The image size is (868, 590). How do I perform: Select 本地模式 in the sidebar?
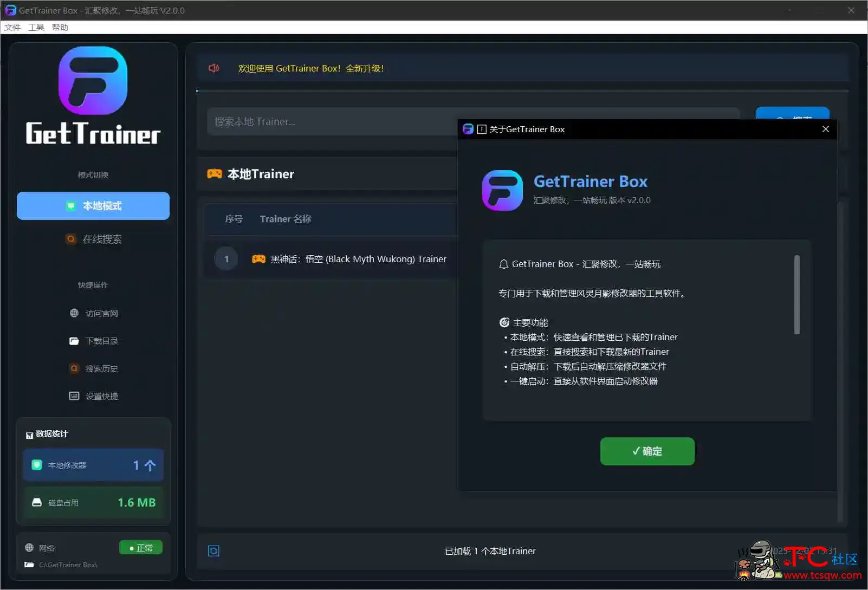click(x=93, y=206)
